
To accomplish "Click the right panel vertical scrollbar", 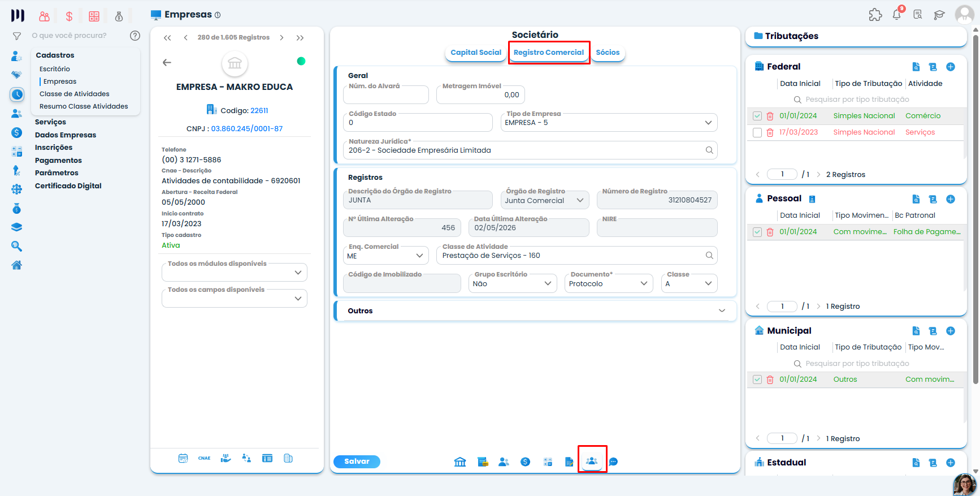I will pos(975,209).
